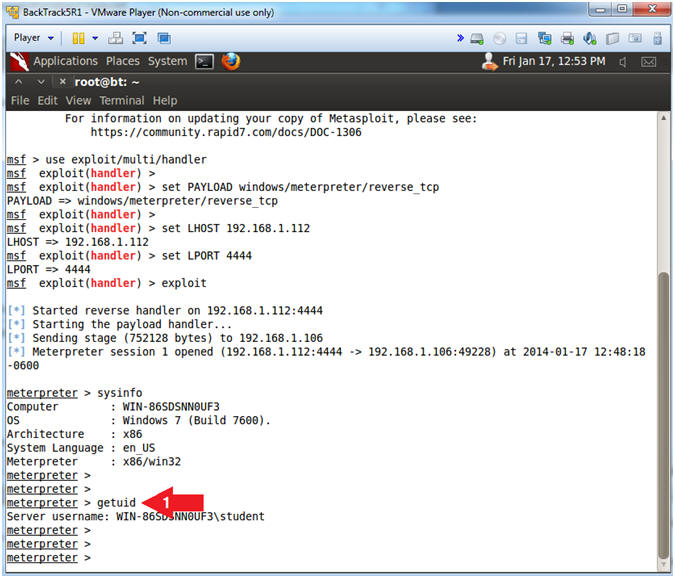Launch Firefox from the panel icon
The image size is (675, 578).
(231, 61)
